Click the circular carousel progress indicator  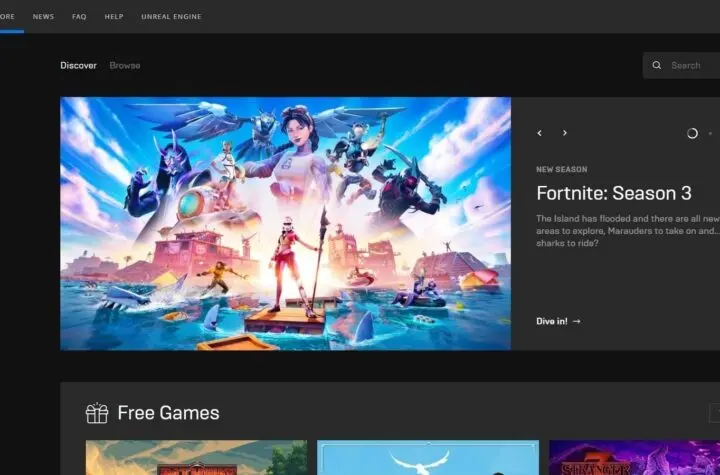(692, 133)
